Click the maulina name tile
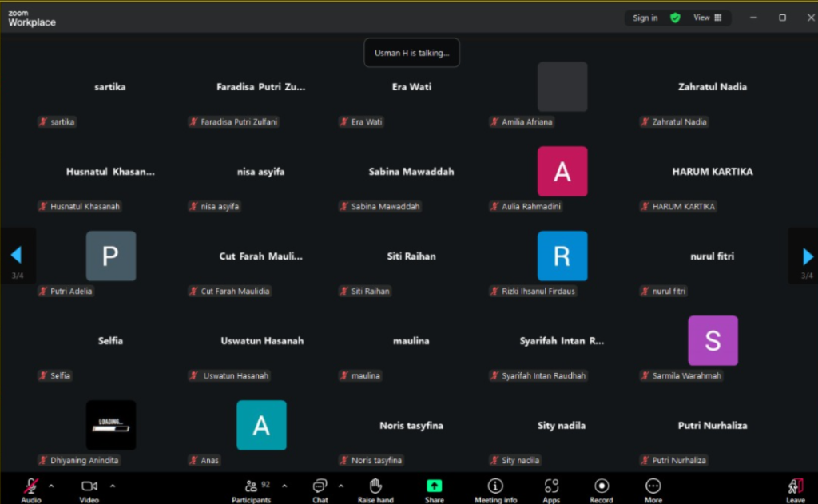This screenshot has height=504, width=818. 411,341
